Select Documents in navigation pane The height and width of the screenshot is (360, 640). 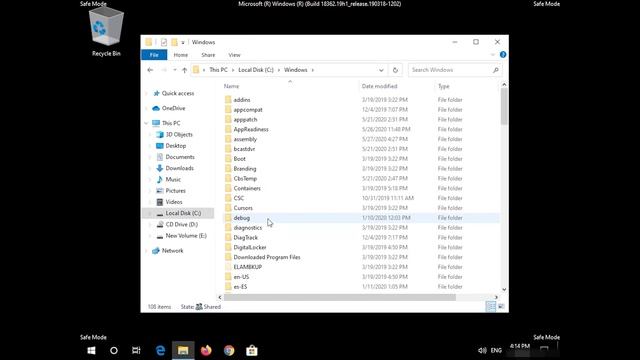(180, 157)
